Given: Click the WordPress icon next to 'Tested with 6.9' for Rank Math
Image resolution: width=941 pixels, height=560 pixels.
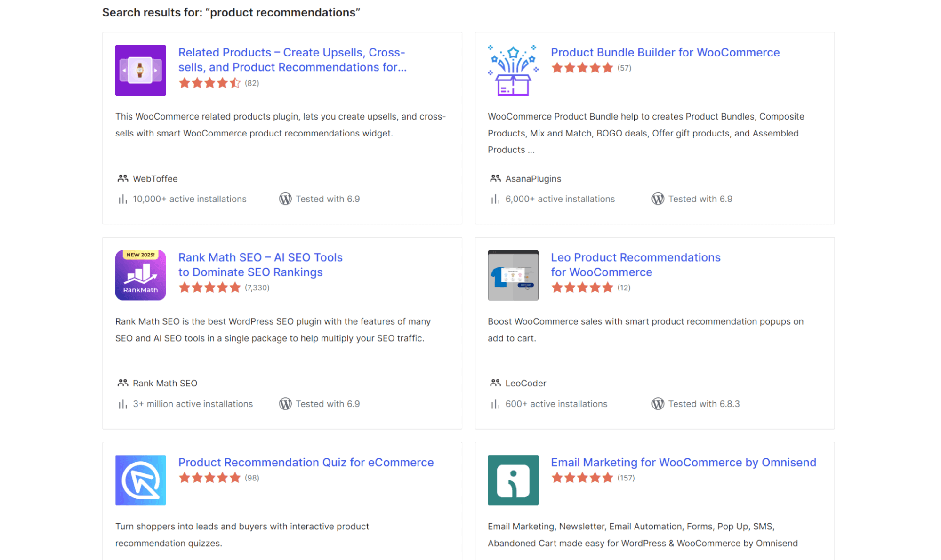Looking at the screenshot, I should pos(285,404).
